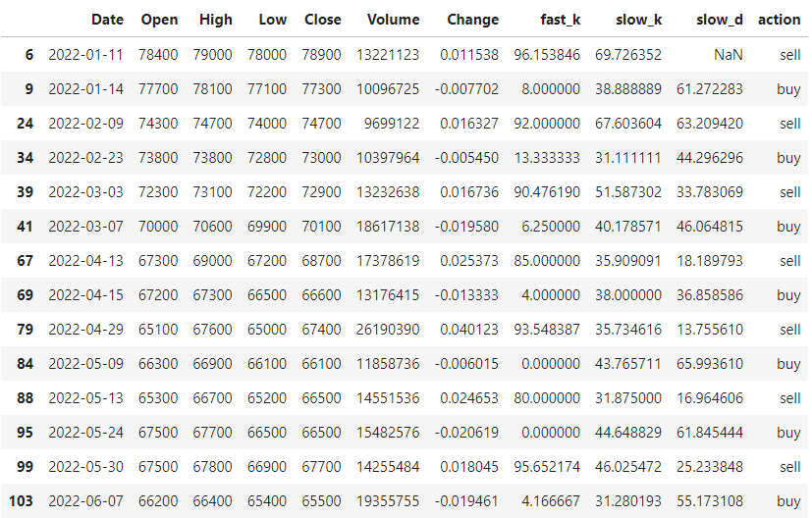The height and width of the screenshot is (518, 812).
Task: Select slow_d value 18.189793
Action: [710, 260]
